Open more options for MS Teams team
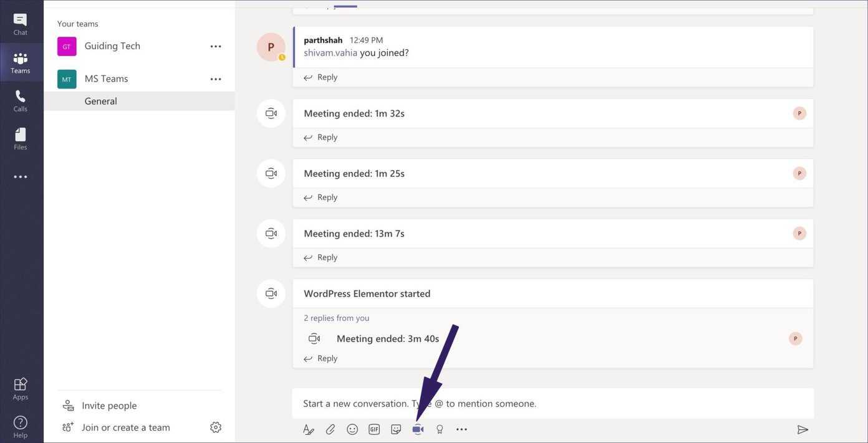This screenshot has width=868, height=443. click(216, 79)
